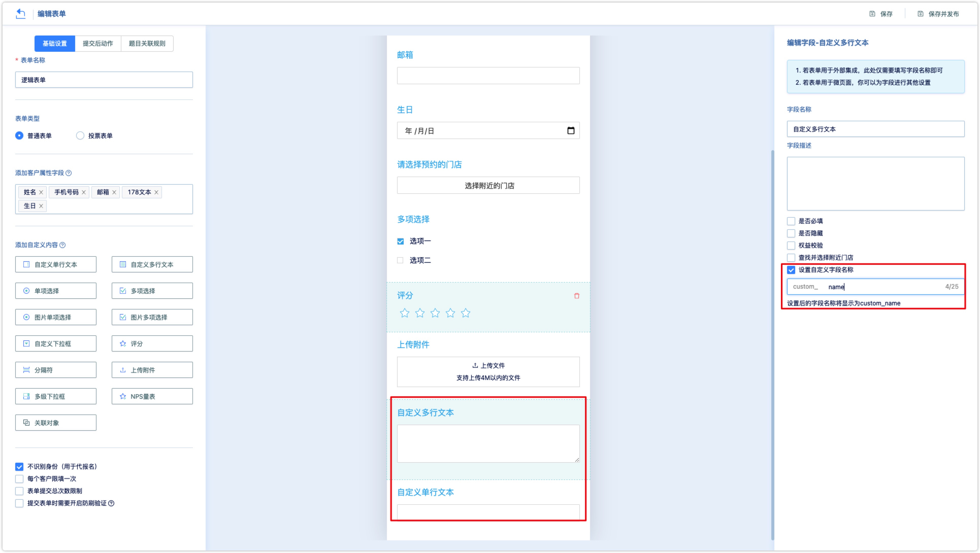Enable the 是否隐藏 checkbox
The height and width of the screenshot is (553, 980).
pos(791,233)
